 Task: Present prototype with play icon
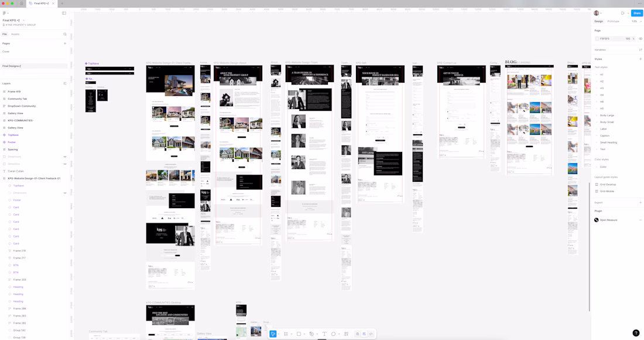point(623,13)
